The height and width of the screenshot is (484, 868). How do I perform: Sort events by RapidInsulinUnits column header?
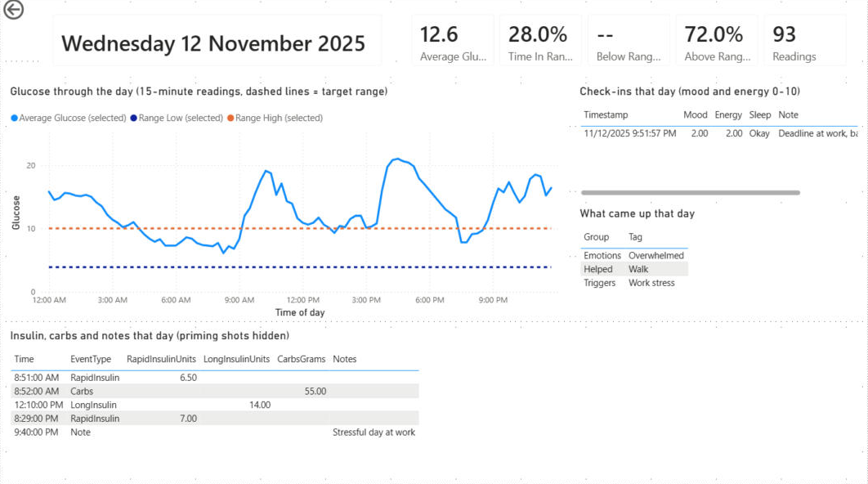pyautogui.click(x=161, y=359)
